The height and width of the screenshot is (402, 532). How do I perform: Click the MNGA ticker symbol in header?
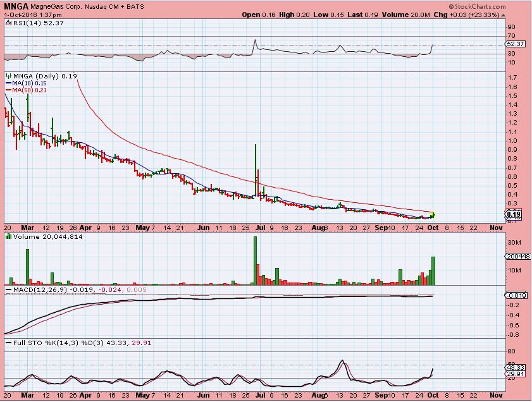[16, 6]
